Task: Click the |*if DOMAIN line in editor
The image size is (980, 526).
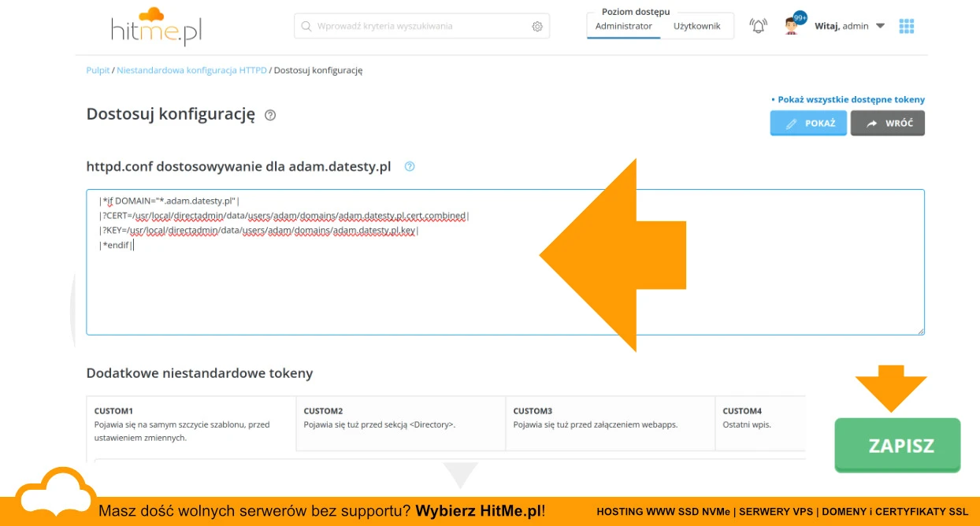Action: [x=169, y=200]
